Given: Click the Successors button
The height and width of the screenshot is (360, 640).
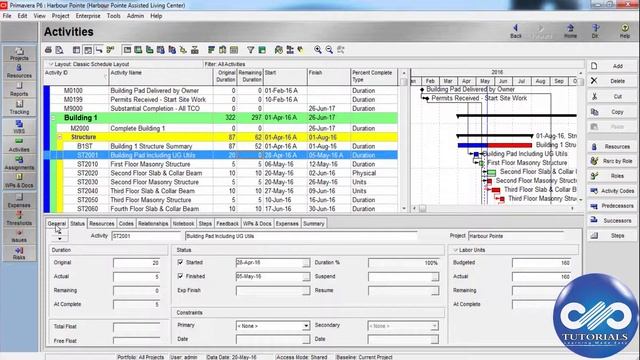Looking at the screenshot, I should (612, 220).
